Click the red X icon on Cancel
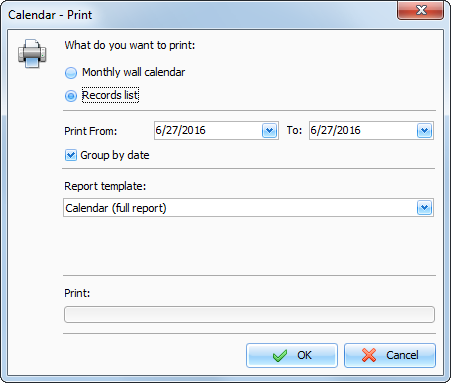The image size is (451, 383). tap(369, 355)
